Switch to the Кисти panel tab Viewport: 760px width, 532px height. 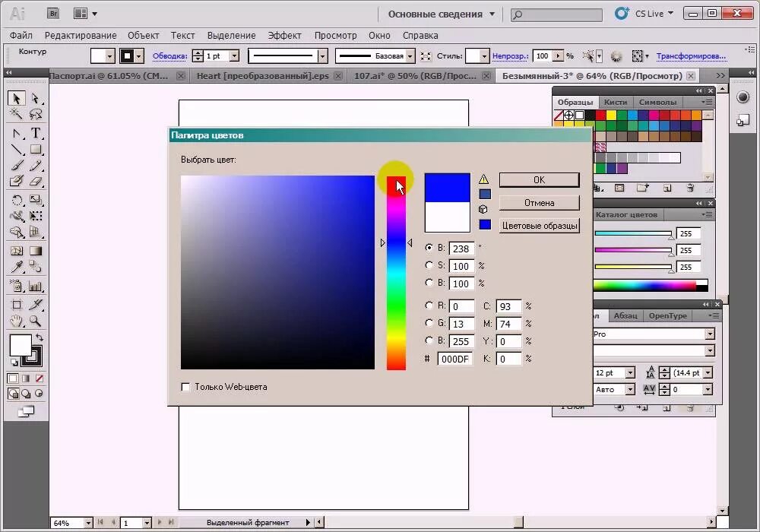tap(616, 102)
